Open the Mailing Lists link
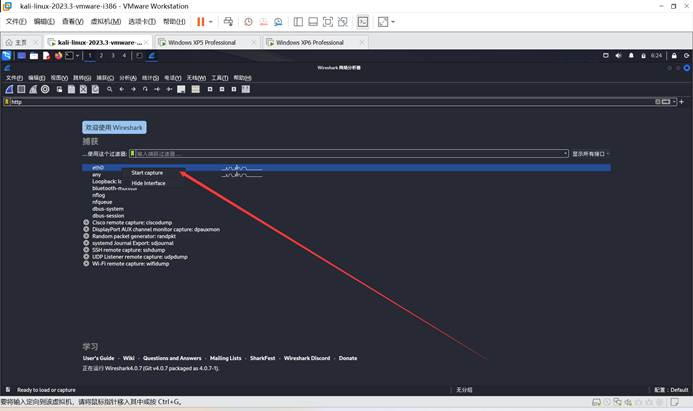Screen dimensions: 693x411 (x=226, y=358)
